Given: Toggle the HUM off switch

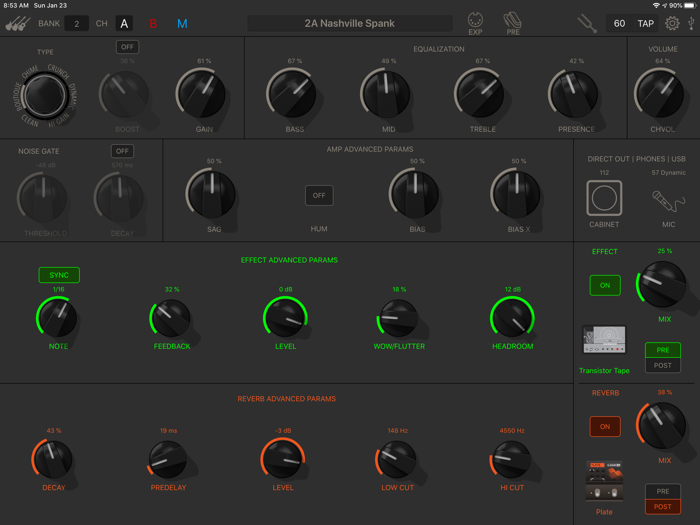Looking at the screenshot, I should (x=319, y=196).
